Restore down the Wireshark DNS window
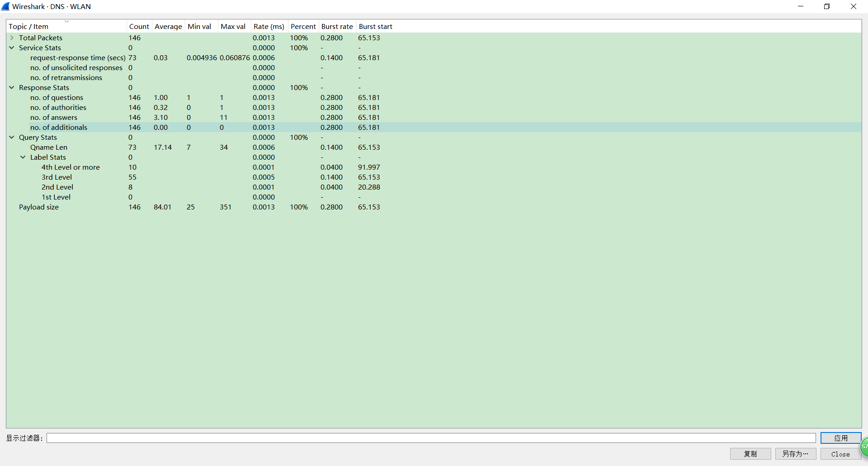This screenshot has width=868, height=466. (827, 6)
